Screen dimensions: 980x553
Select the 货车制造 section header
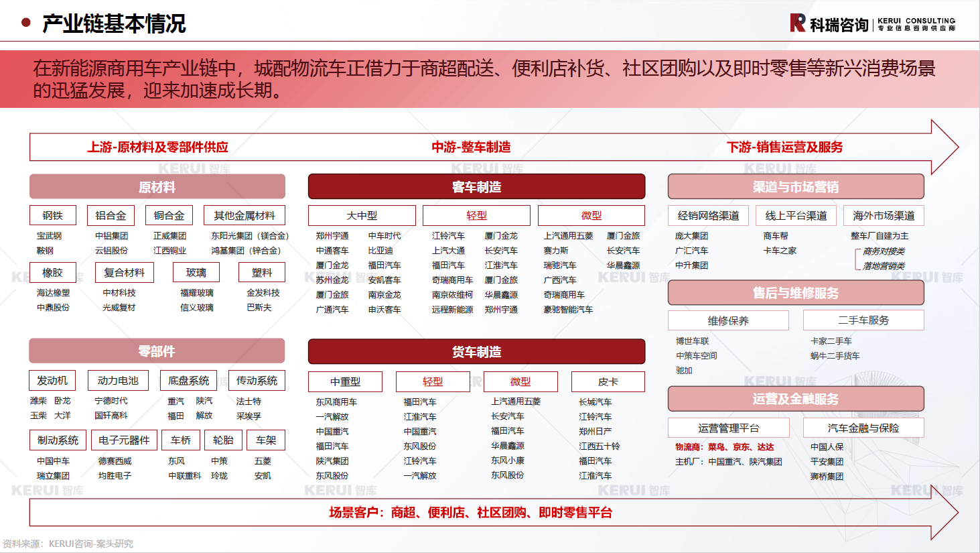click(x=476, y=352)
